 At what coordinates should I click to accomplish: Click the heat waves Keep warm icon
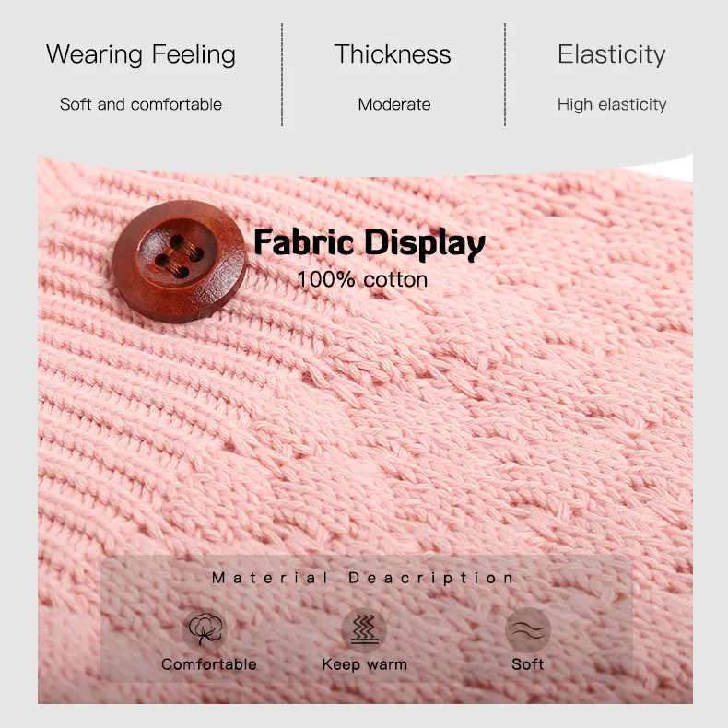[364, 630]
